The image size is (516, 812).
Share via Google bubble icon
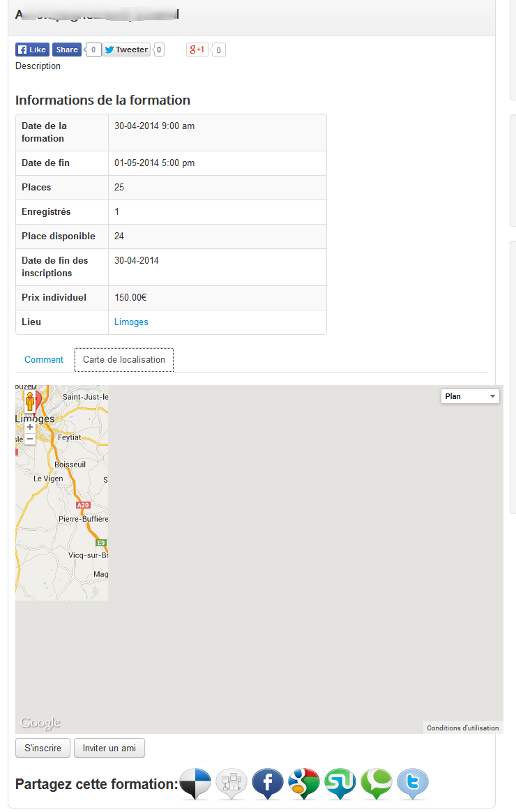[304, 784]
